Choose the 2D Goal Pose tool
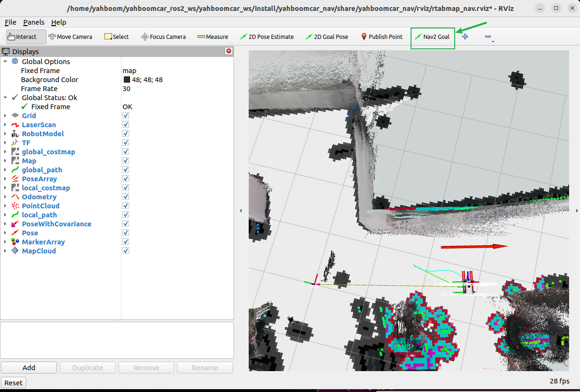 tap(327, 37)
